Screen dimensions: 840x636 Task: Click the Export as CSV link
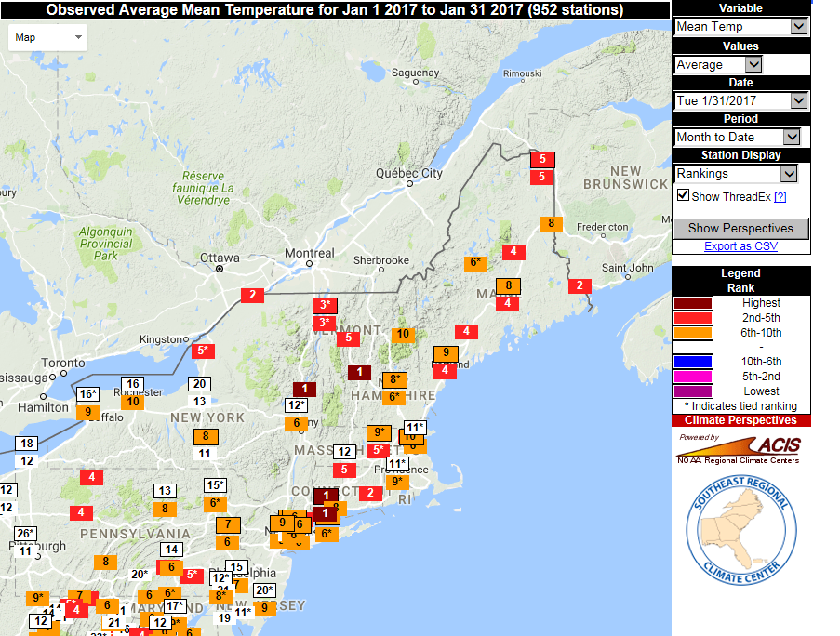[740, 245]
